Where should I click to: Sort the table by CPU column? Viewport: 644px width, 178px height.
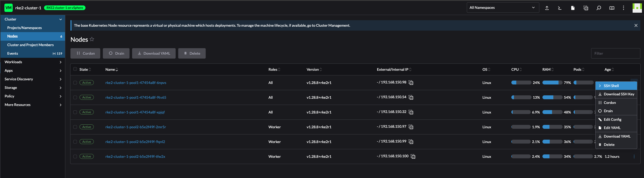(x=517, y=69)
